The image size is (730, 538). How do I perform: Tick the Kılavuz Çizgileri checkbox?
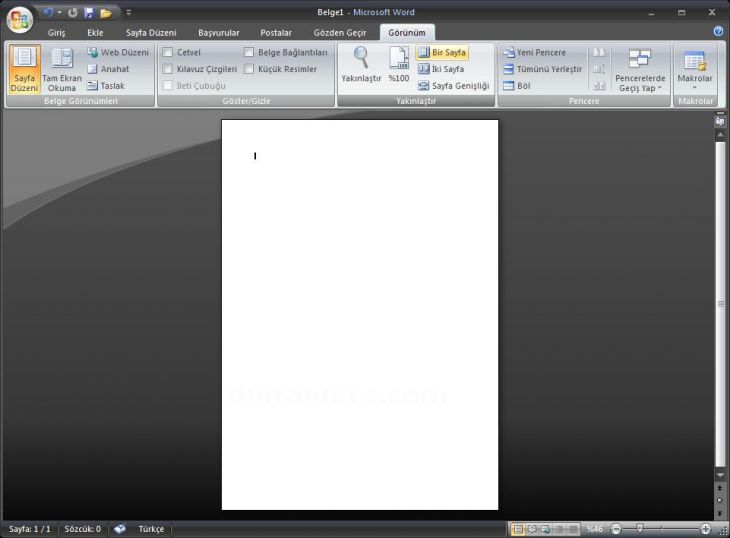pyautogui.click(x=168, y=69)
